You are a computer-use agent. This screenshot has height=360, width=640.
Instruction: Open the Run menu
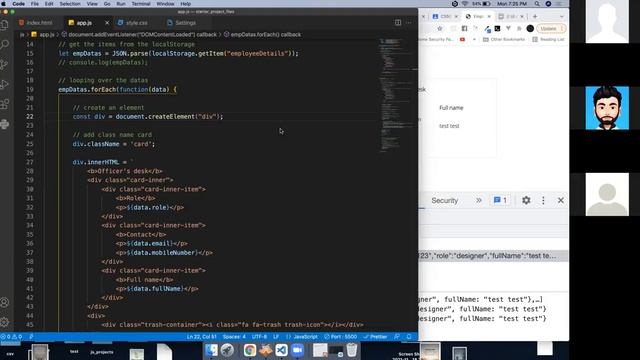tap(121, 4)
